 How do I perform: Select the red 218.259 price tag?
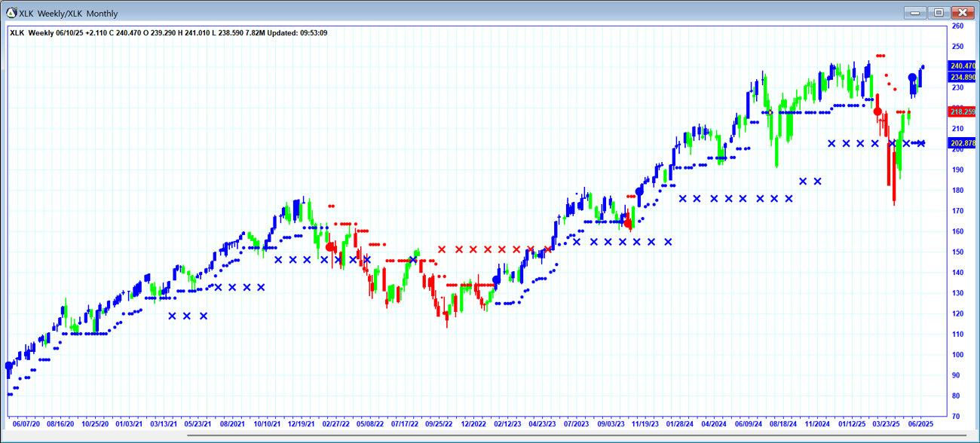[x=963, y=112]
